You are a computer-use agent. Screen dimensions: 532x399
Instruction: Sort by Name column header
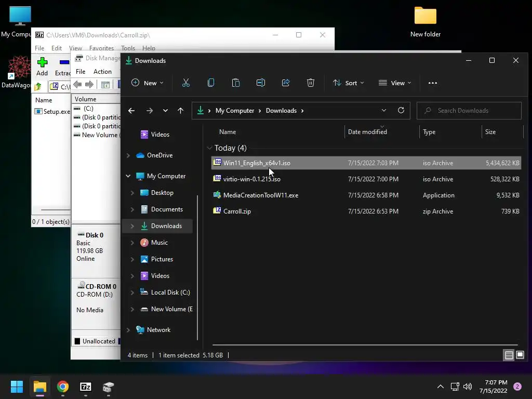coord(228,132)
